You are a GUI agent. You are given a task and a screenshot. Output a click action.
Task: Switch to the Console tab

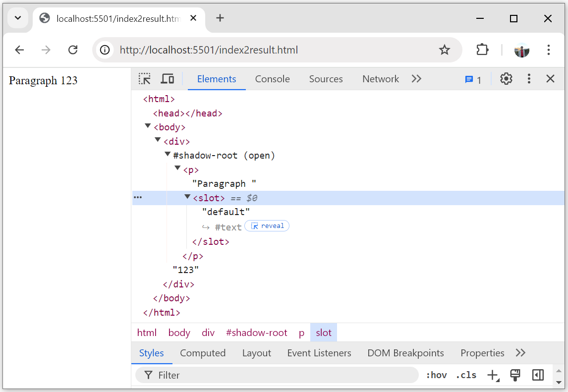point(272,79)
